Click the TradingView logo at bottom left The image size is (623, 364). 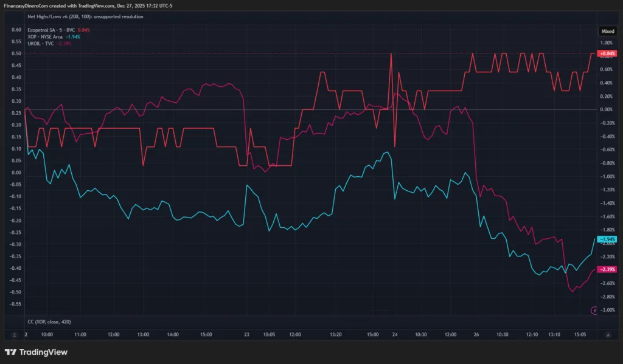point(36,352)
